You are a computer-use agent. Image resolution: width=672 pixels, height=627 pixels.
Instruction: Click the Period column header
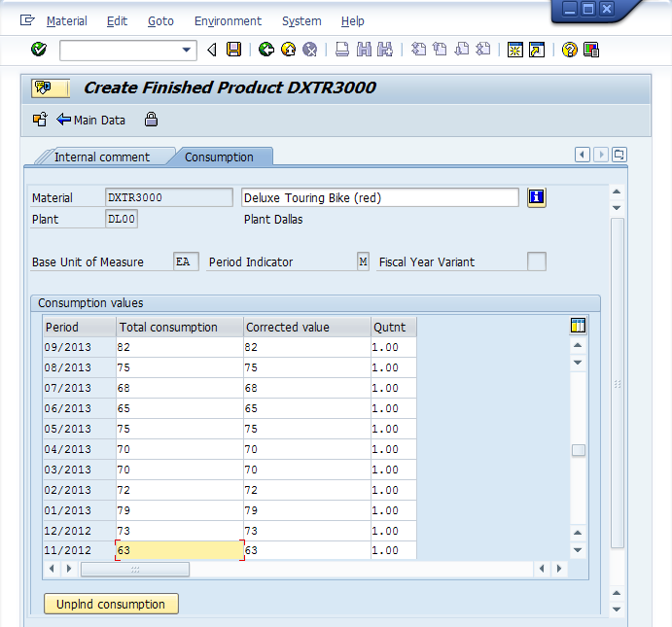coord(80,328)
